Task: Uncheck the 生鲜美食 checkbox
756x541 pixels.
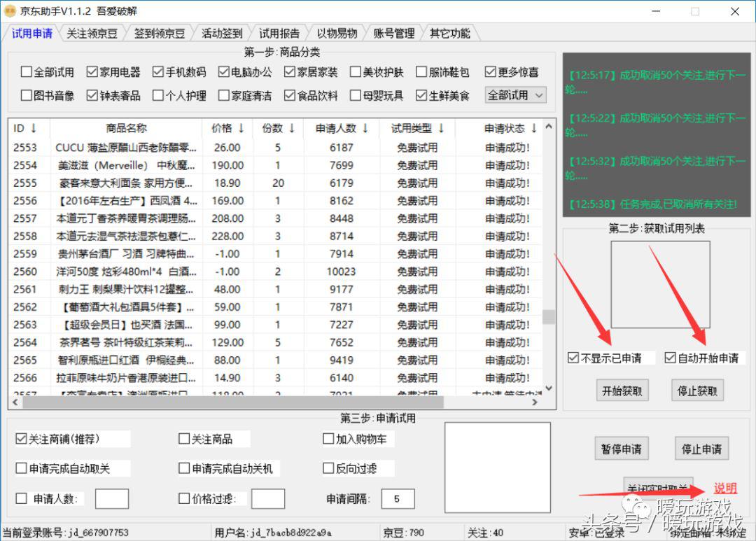Action: pos(420,95)
